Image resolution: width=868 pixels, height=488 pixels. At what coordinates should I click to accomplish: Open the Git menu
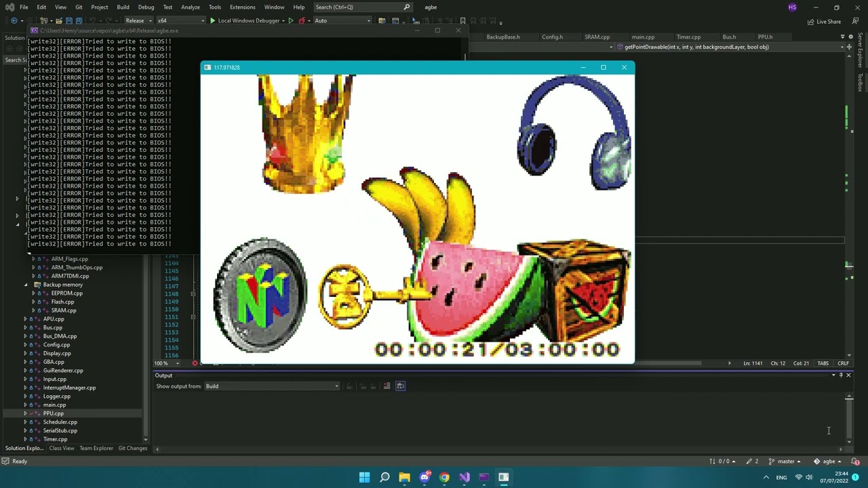pyautogui.click(x=79, y=7)
